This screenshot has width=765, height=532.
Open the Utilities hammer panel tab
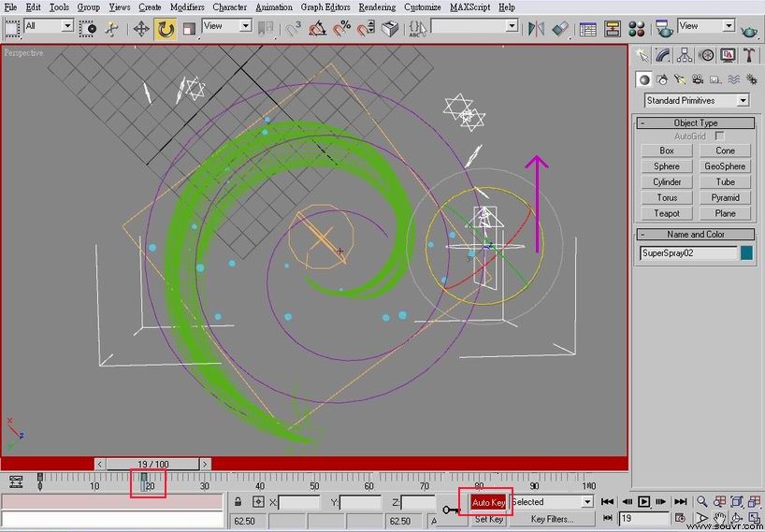click(748, 55)
